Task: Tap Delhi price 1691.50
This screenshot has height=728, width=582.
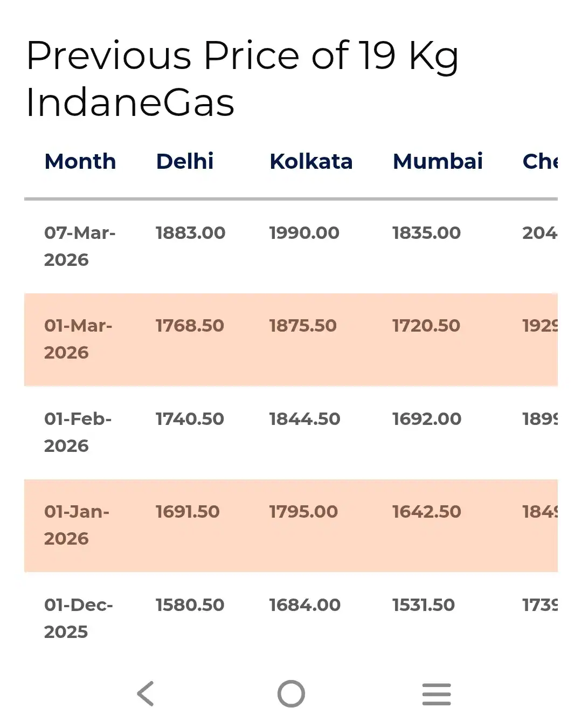Action: 188,512
